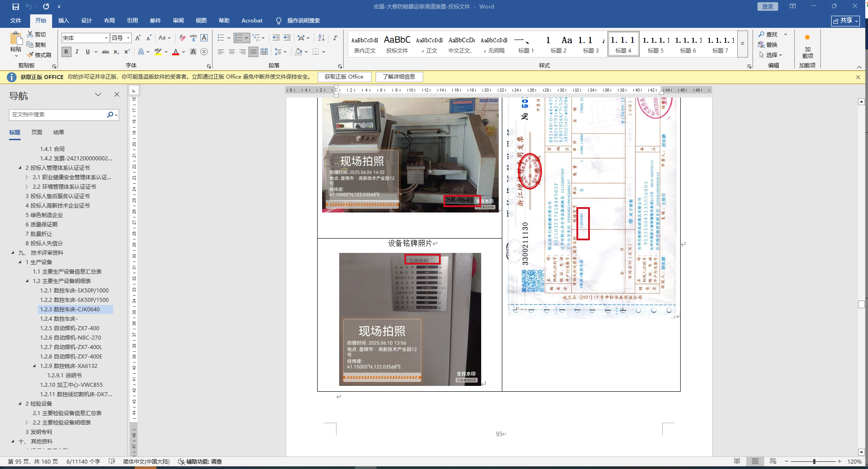Screen dimensions: 868x469
Task: Open the 插入 ribbon tab
Action: [63, 21]
